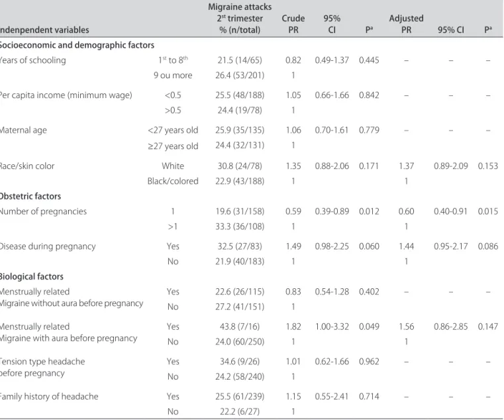504x420 pixels.
Task: Click the '<0.5' income category
Action: pos(173,95)
